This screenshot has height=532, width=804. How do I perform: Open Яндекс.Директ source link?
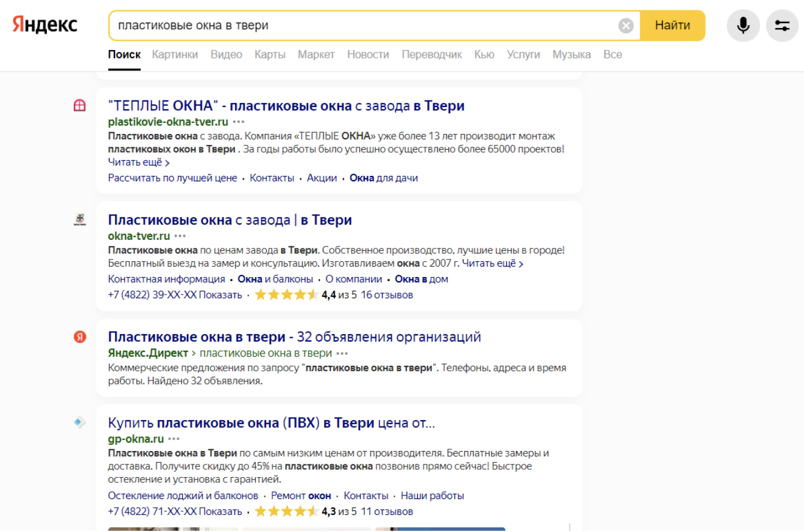[x=148, y=353]
